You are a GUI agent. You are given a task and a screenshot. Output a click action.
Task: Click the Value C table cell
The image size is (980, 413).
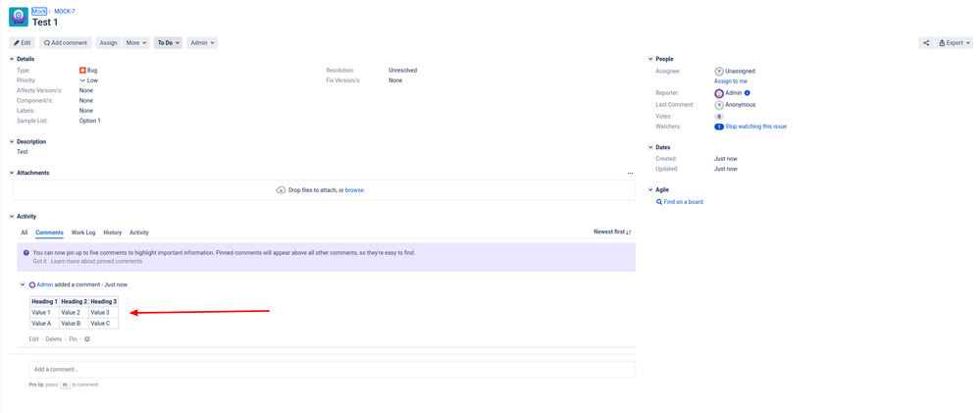pos(103,324)
